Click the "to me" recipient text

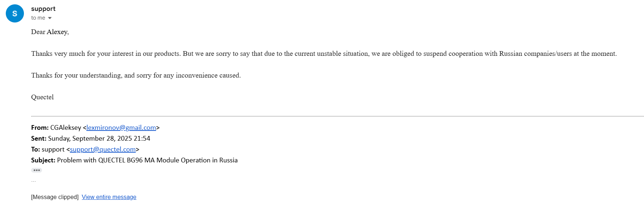[x=38, y=18]
